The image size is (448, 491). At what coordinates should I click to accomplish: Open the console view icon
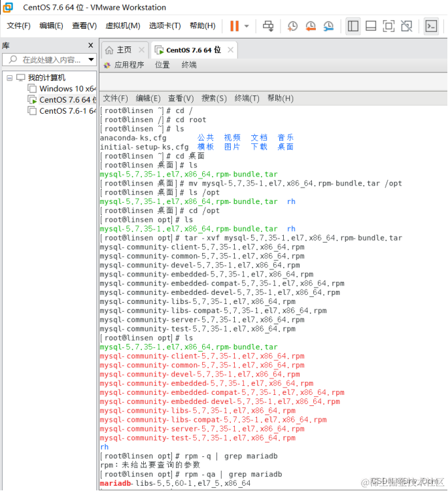click(431, 26)
